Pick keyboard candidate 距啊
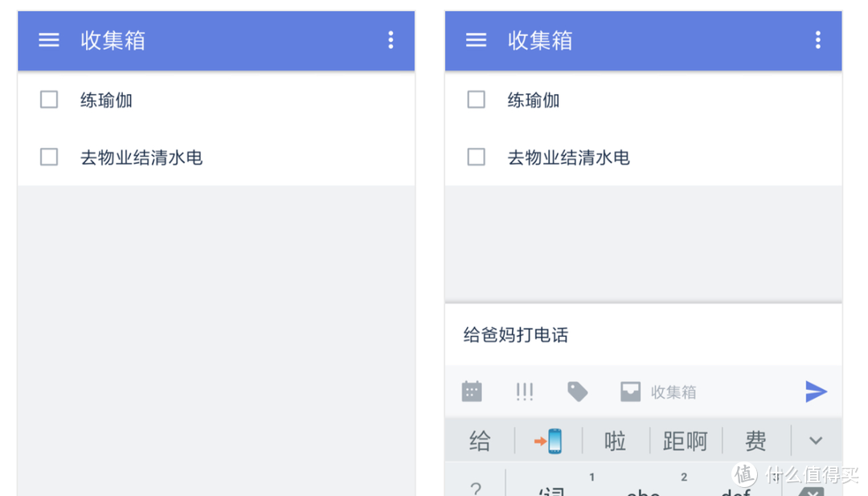The width and height of the screenshot is (868, 496). pos(686,441)
